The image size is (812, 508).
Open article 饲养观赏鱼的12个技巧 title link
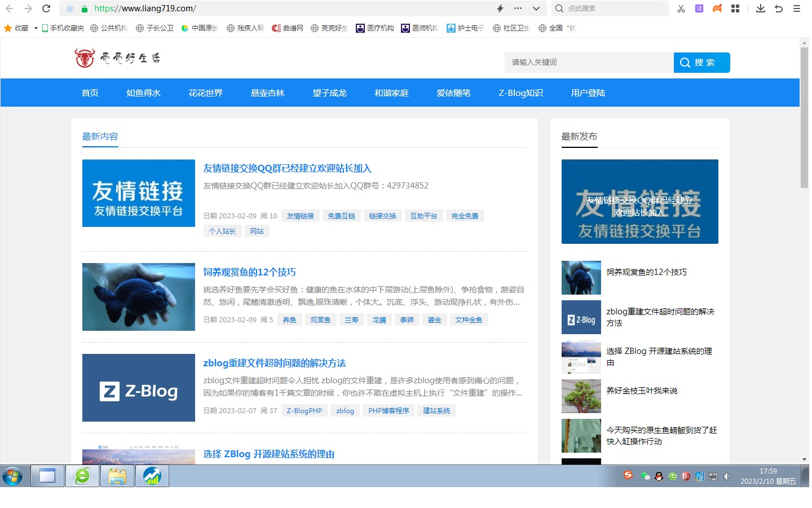250,272
